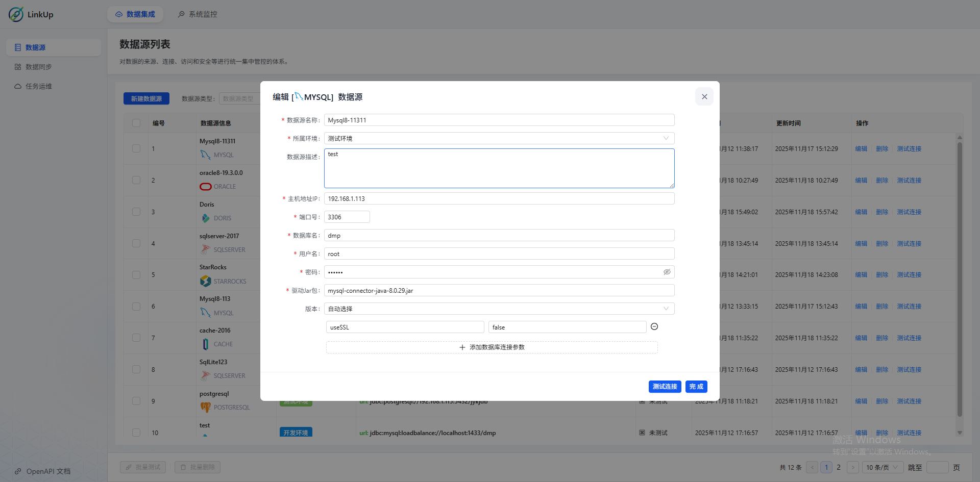Toggle password visibility with the eye icon
This screenshot has width=980, height=482.
[667, 272]
